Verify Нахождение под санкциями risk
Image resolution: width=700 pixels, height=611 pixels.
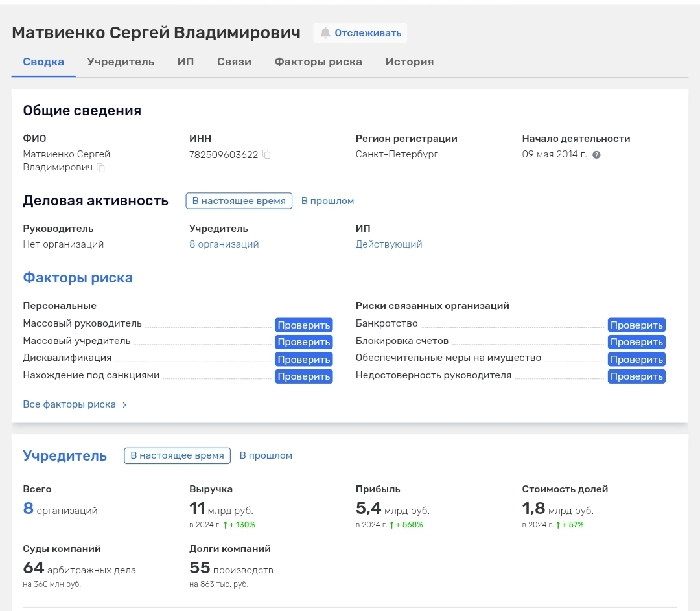click(303, 376)
